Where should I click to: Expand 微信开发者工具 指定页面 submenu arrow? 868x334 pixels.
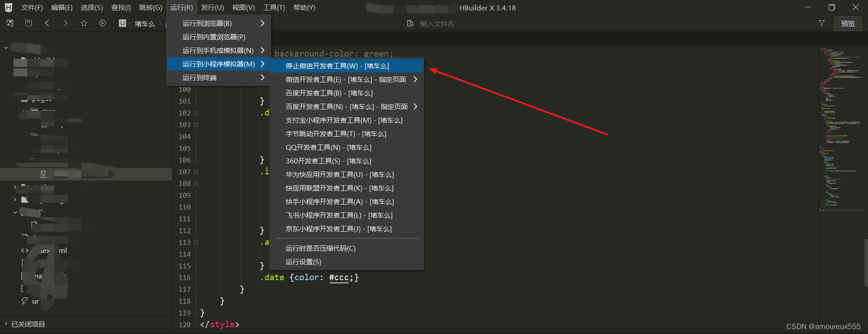coord(415,79)
